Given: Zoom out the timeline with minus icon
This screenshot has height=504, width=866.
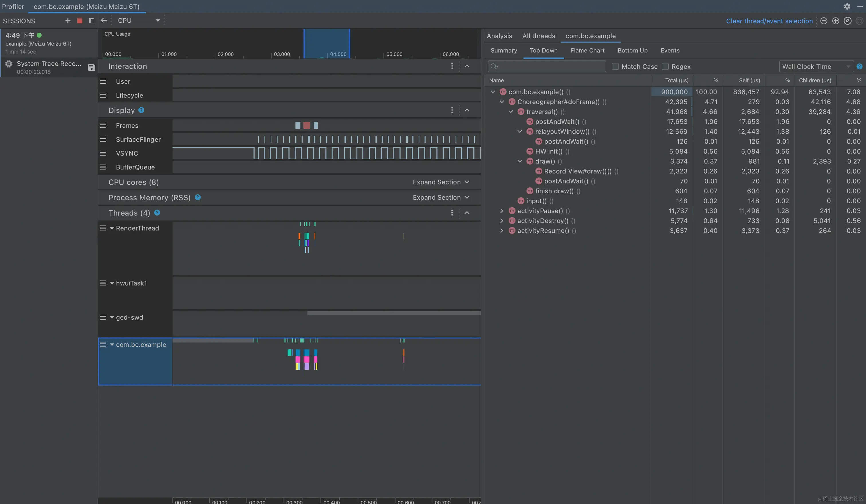Looking at the screenshot, I should click(824, 21).
